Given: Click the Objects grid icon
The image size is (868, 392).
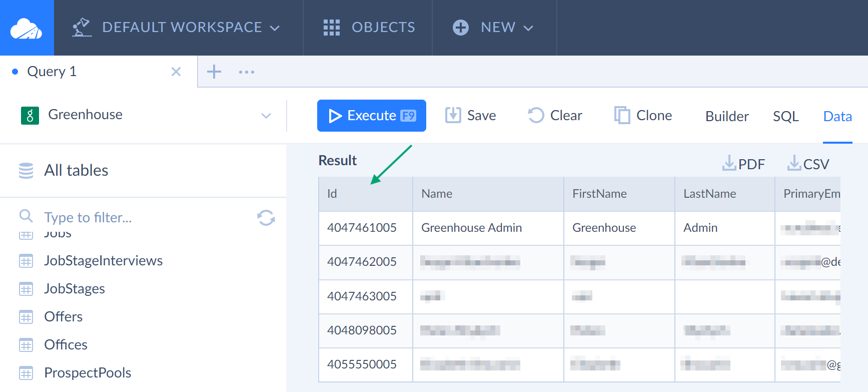Looking at the screenshot, I should (332, 28).
